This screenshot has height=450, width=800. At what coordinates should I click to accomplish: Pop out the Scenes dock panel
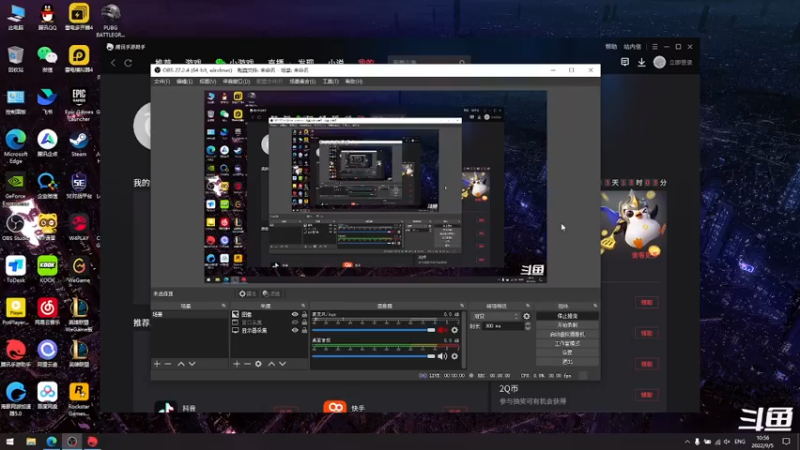click(x=223, y=306)
